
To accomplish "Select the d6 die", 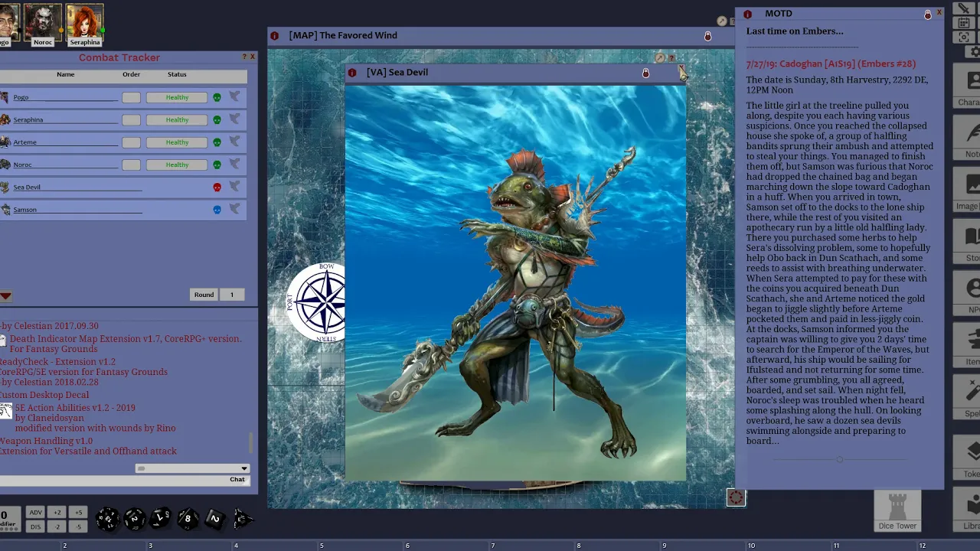I will pyautogui.click(x=214, y=519).
